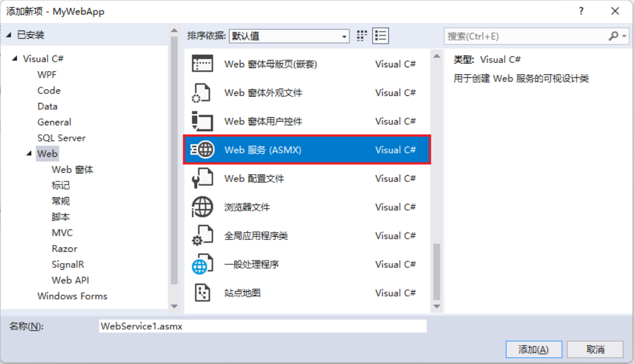Select Razor subcategory
Viewport: 634px width, 364px height.
coord(64,249)
